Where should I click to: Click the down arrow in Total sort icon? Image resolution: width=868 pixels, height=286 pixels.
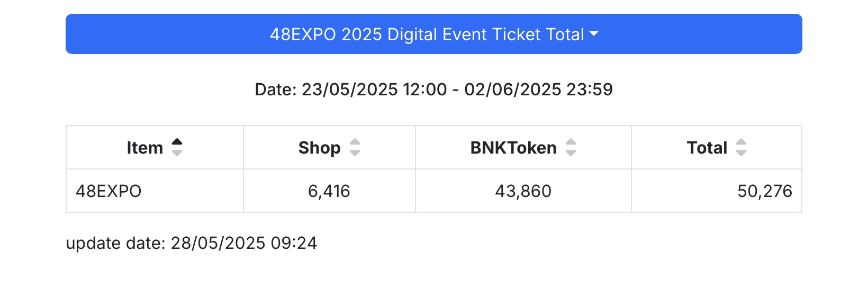click(x=742, y=153)
